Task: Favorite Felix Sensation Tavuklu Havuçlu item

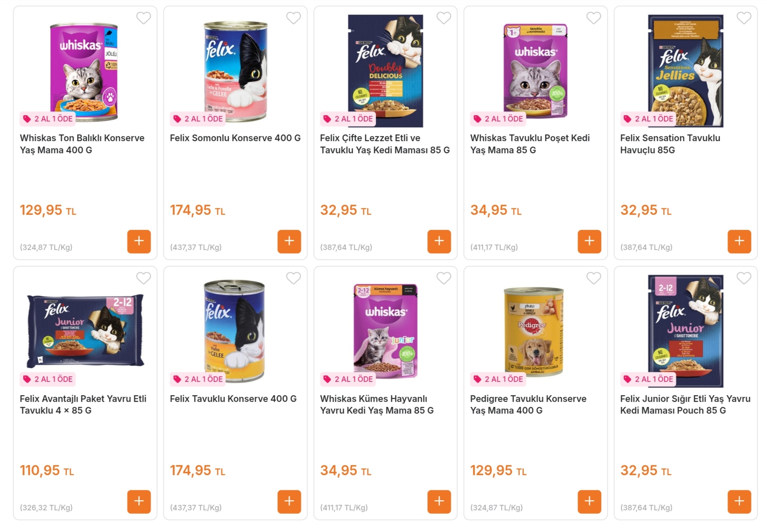Action: [744, 18]
